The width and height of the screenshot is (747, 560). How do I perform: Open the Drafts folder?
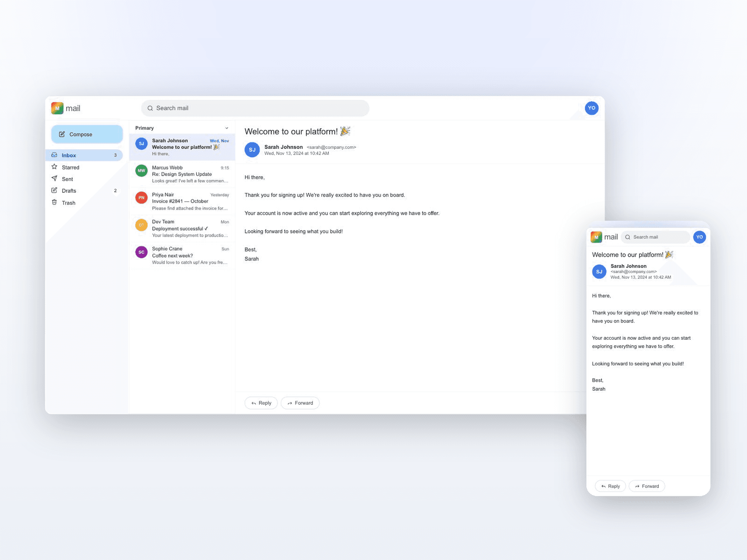coord(84,191)
